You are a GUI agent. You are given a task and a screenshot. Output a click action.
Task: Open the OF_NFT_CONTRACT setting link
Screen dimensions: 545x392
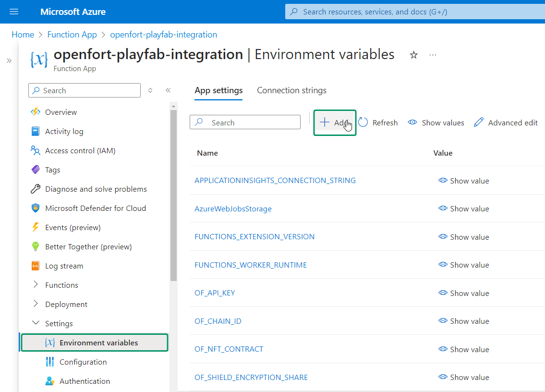point(229,349)
